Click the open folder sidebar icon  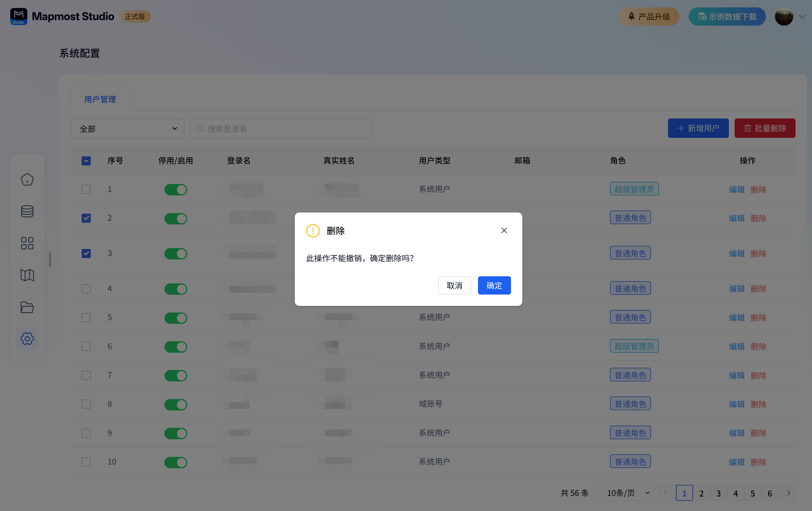(27, 307)
